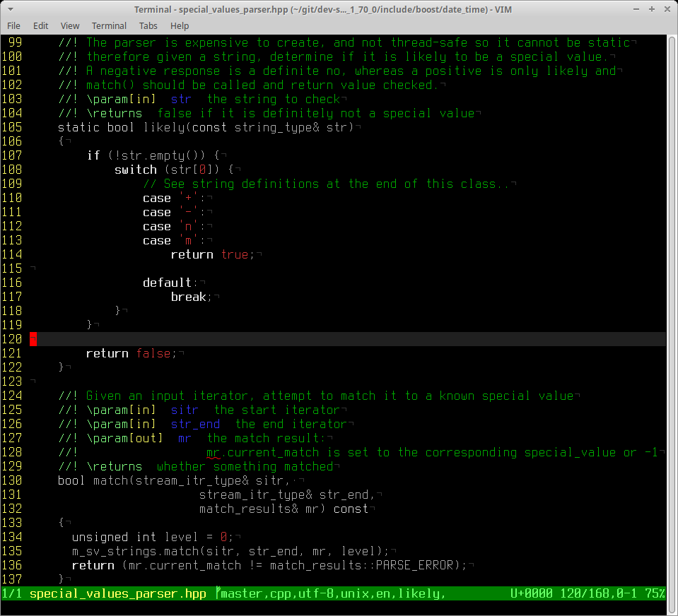Open the Help menu
678x616 pixels.
(180, 26)
